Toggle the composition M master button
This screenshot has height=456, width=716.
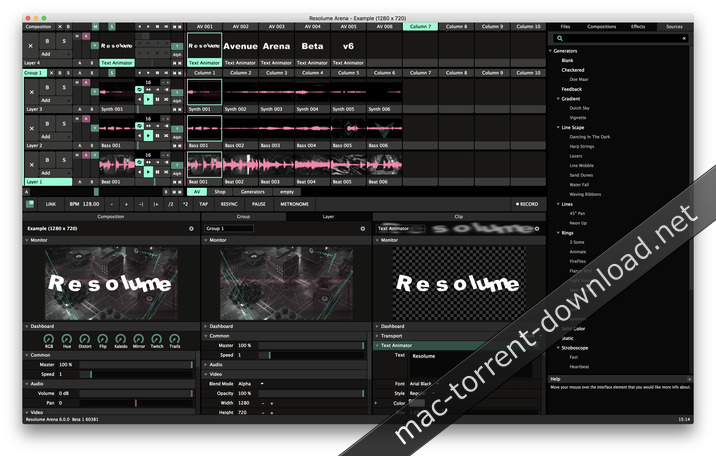pyautogui.click(x=95, y=27)
